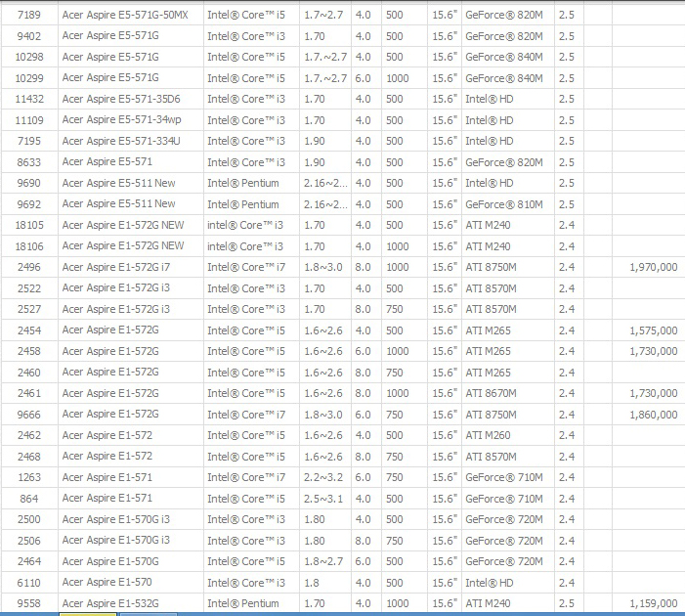Image resolution: width=685 pixels, height=616 pixels.
Task: Select ID cell 11109
Action: (29, 120)
